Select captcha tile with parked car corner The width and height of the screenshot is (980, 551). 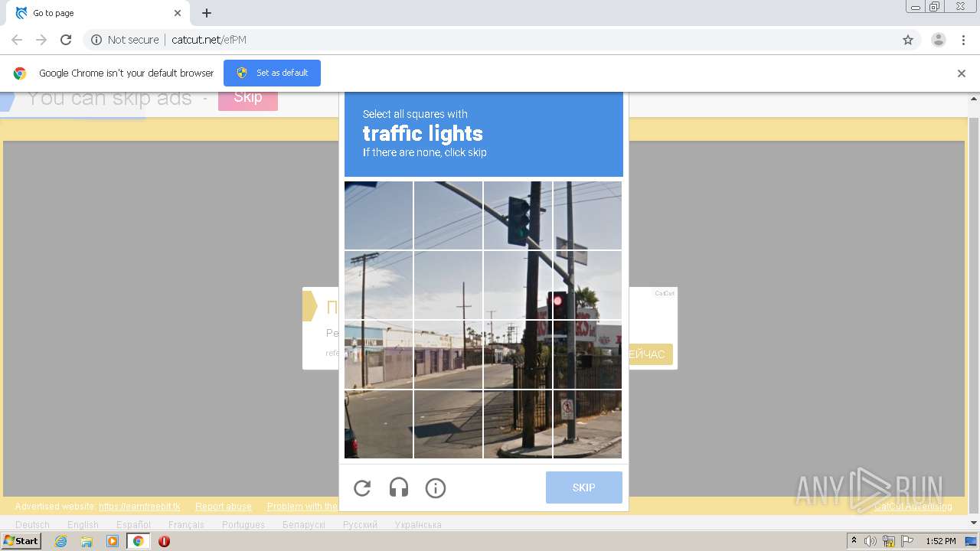378,425
